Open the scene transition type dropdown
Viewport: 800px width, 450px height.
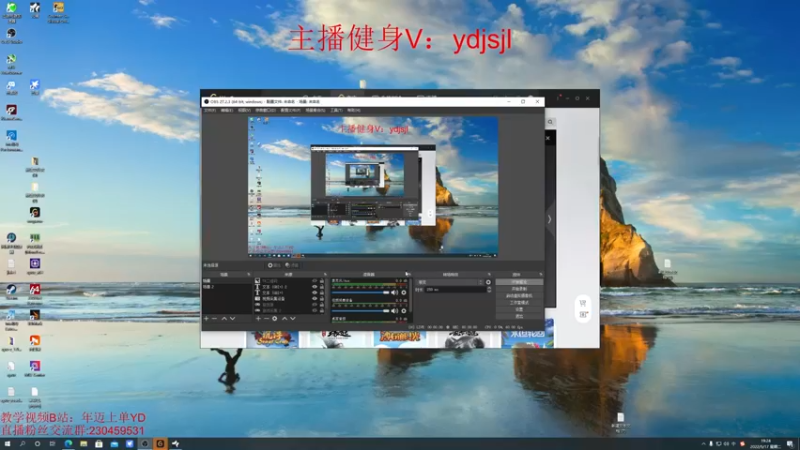tap(450, 282)
